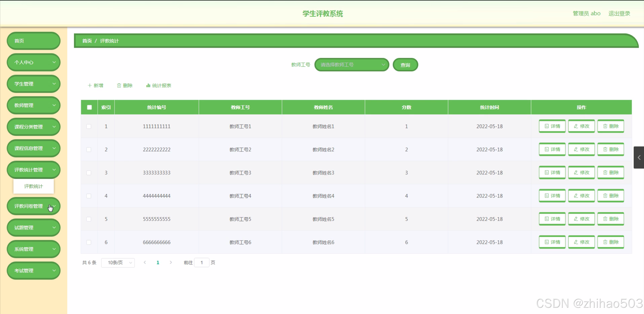
Task: Expand the 学生管理 sidebar menu
Action: 33,84
